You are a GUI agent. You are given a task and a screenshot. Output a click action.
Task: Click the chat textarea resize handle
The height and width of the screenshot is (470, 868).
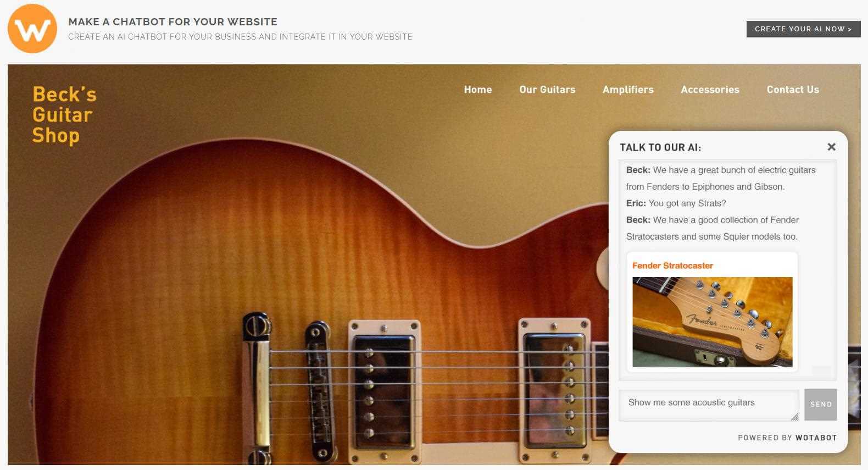pyautogui.click(x=794, y=417)
